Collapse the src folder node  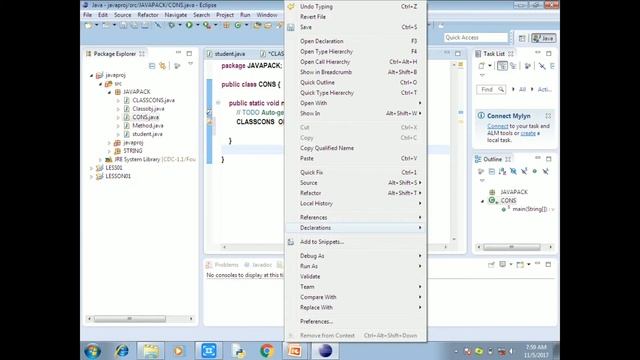click(100, 84)
